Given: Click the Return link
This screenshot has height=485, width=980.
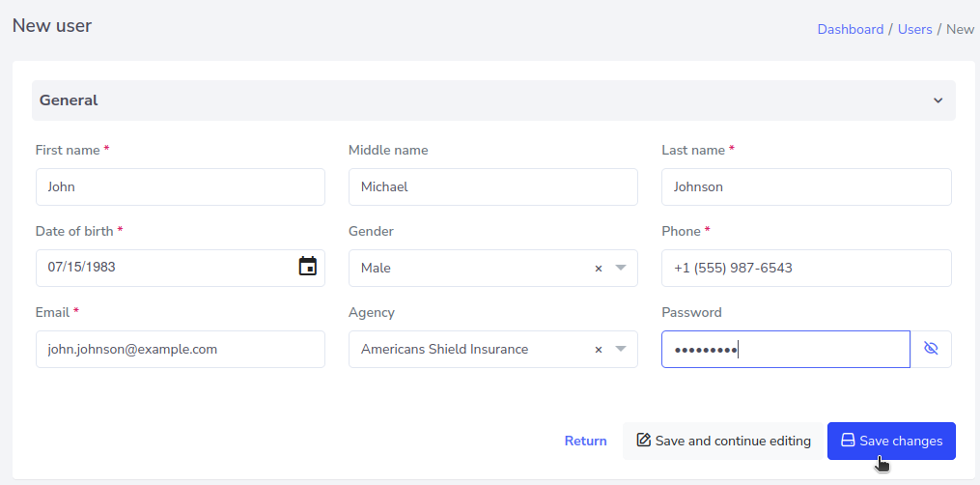Looking at the screenshot, I should 585,441.
